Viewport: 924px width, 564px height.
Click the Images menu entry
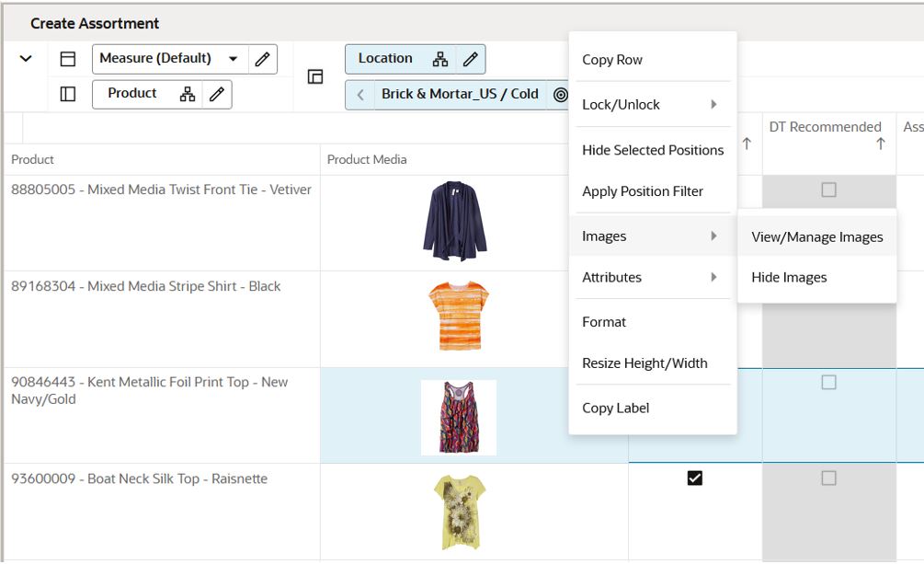point(653,236)
